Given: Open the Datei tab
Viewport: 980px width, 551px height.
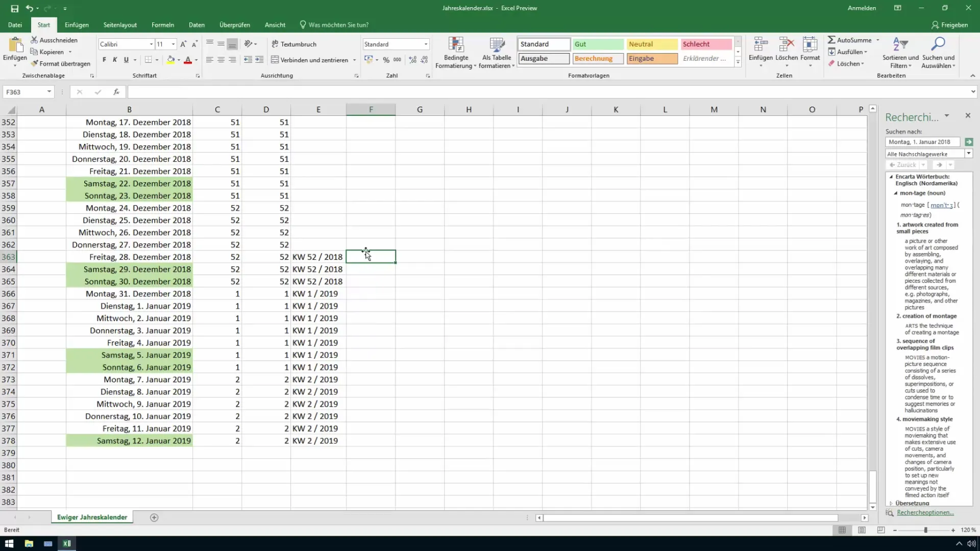Looking at the screenshot, I should [15, 24].
